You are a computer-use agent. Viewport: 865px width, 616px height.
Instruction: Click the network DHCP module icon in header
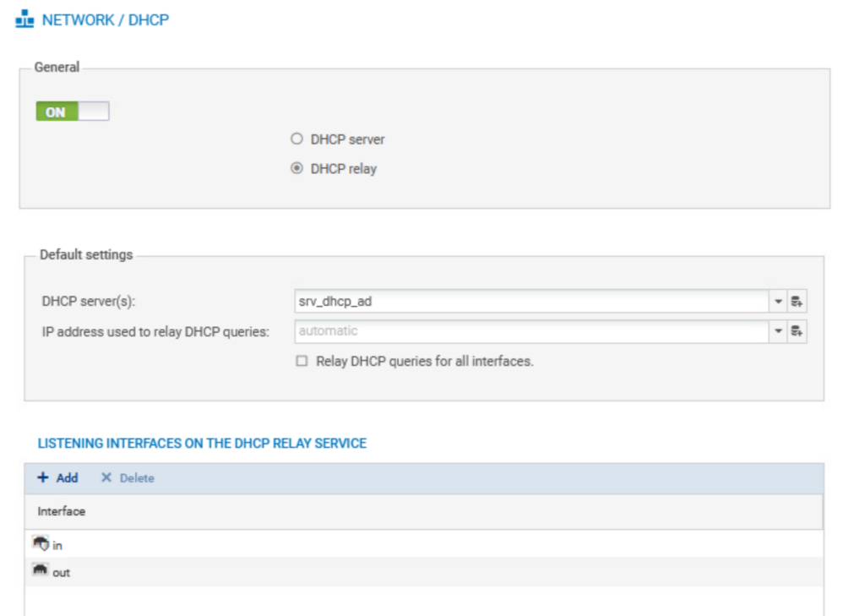point(25,19)
